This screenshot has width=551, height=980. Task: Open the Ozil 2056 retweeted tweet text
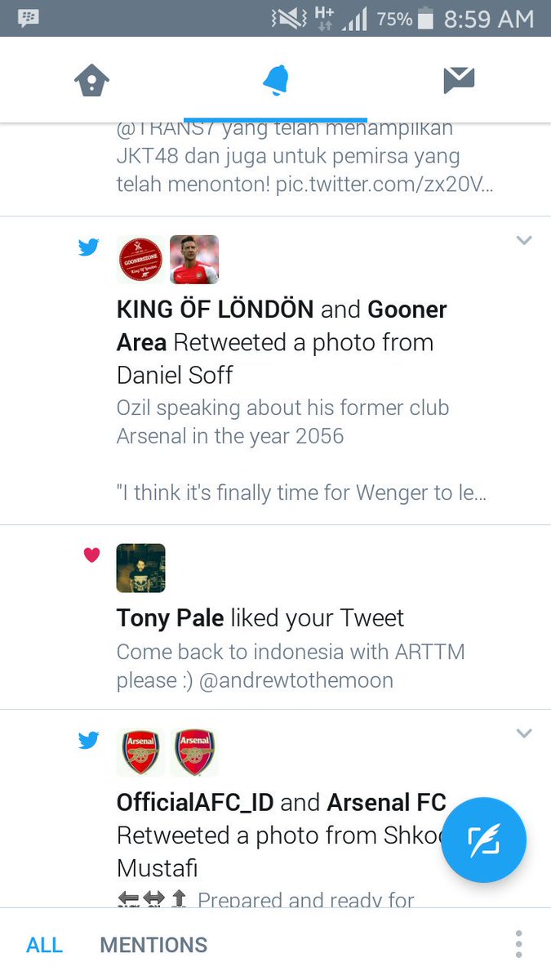282,421
